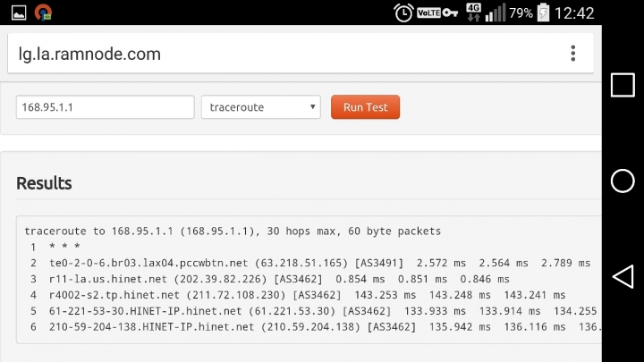Screen dimensions: 644x362
Task: Tap the image notification icon in status bar
Action: coord(19,13)
